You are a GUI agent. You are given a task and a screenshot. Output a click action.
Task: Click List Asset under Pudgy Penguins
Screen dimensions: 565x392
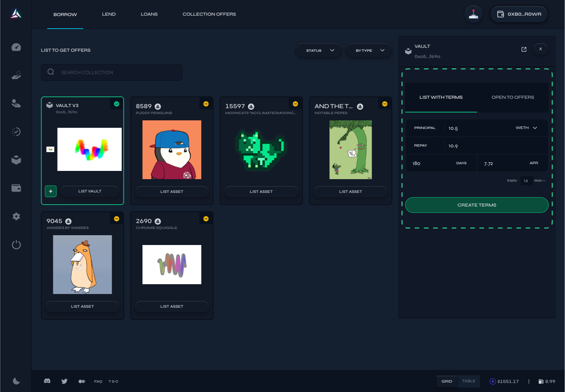172,192
